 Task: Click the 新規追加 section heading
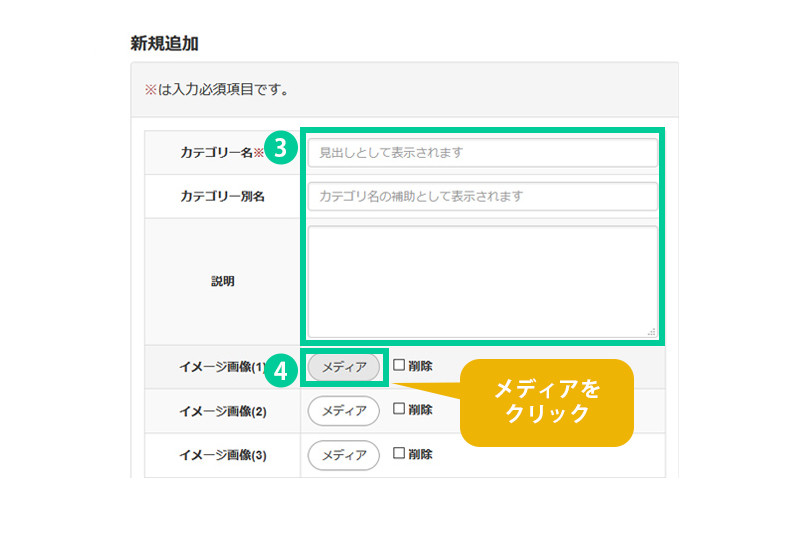[x=165, y=43]
